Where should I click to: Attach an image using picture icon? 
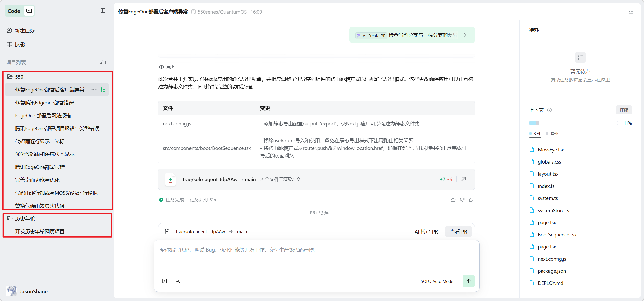coord(178,281)
